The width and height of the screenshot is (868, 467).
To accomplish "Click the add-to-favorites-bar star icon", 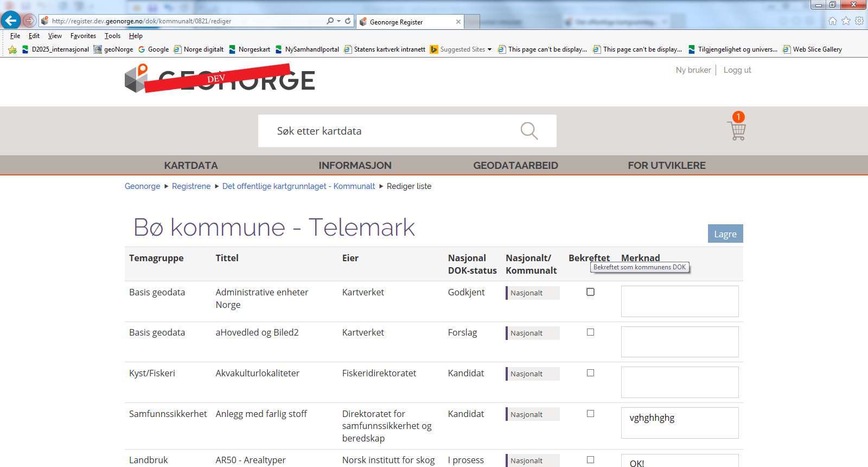I will (12, 49).
